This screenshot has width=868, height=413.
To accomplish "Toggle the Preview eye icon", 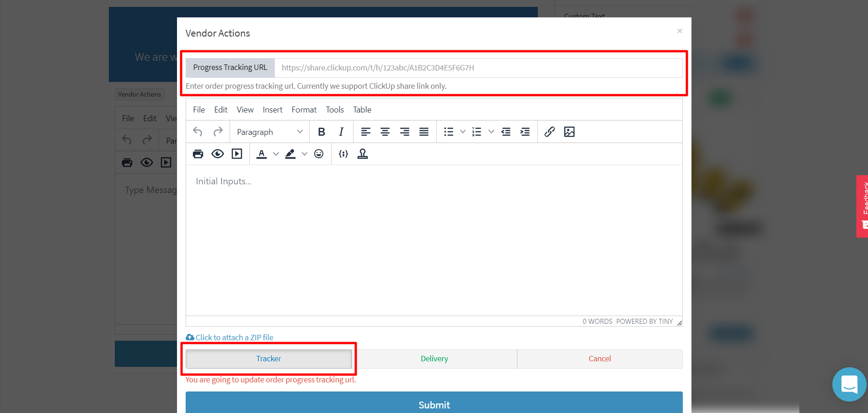I will pos(218,154).
